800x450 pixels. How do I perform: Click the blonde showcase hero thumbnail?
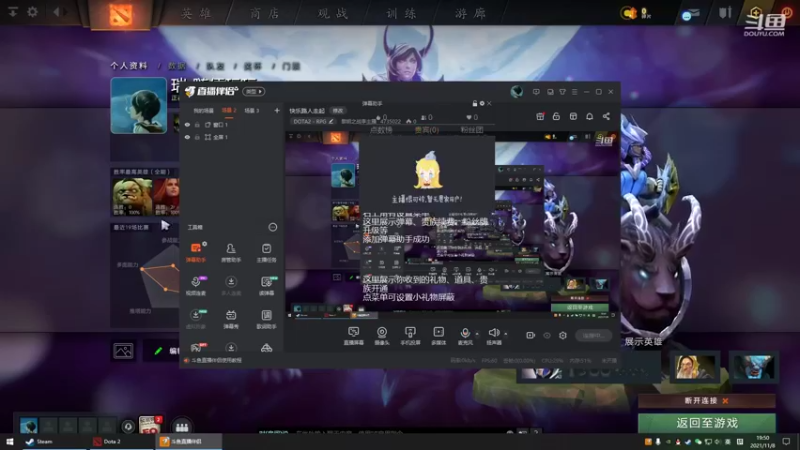click(694, 367)
